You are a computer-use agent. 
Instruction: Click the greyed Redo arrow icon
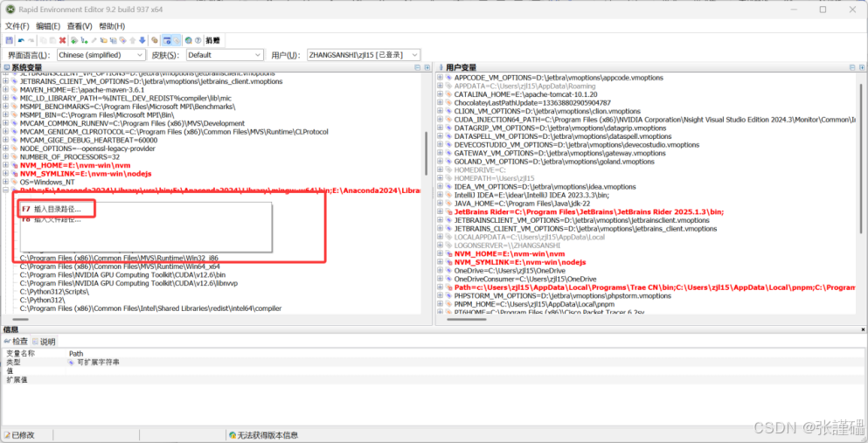(x=31, y=40)
